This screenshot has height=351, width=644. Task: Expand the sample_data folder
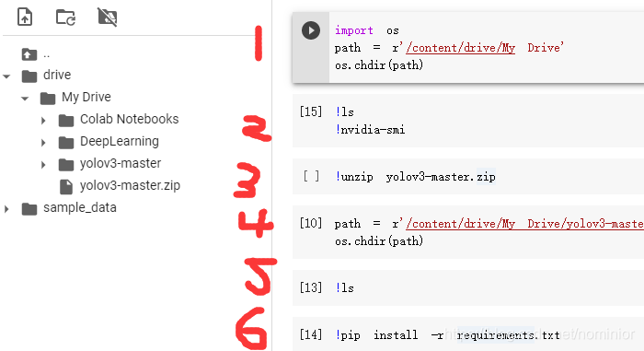click(6, 209)
